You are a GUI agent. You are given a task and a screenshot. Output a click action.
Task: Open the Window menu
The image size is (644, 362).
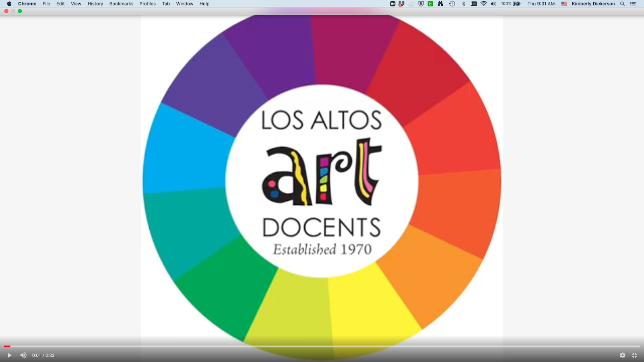[x=185, y=4]
